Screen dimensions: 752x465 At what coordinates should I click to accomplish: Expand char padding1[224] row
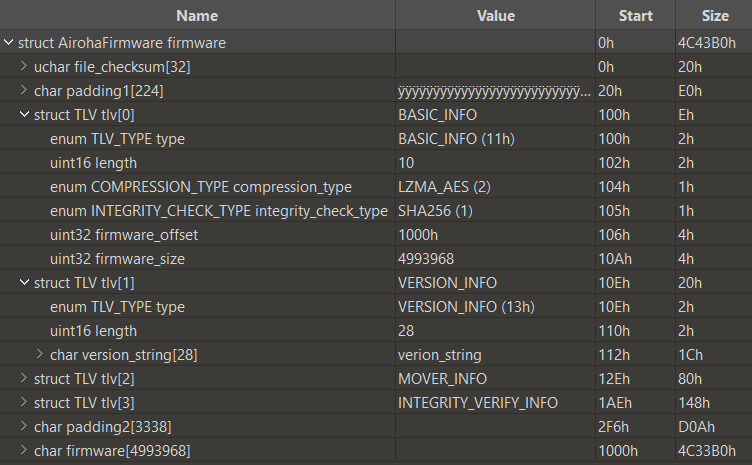click(x=24, y=90)
